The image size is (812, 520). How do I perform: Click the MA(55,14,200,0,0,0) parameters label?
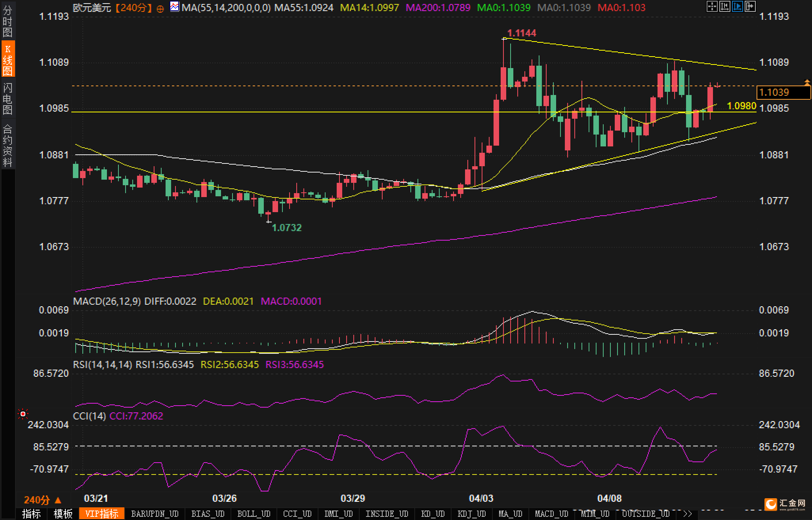pyautogui.click(x=226, y=8)
